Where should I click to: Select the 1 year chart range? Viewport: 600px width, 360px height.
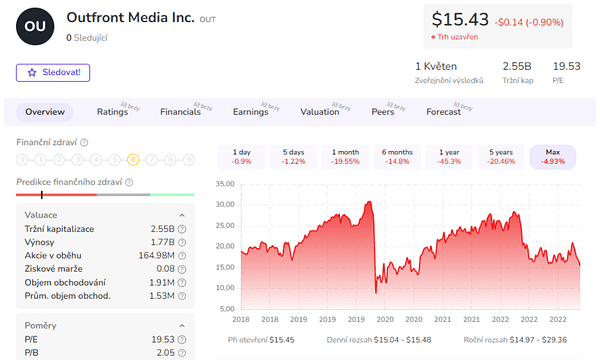point(449,157)
